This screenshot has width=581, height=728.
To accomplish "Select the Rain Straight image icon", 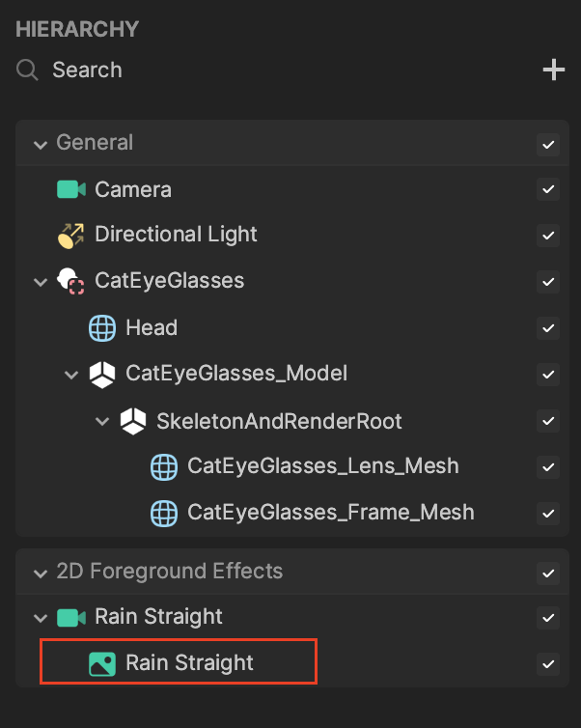I will [102, 664].
